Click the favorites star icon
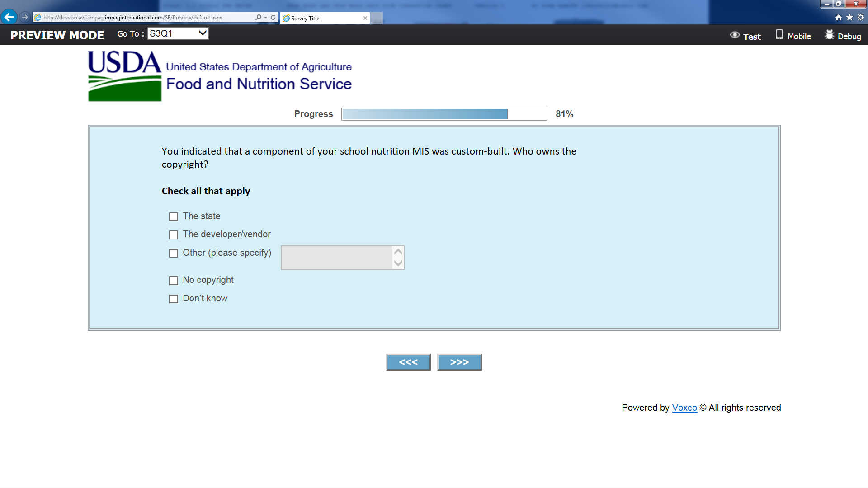868x488 pixels. pyautogui.click(x=849, y=17)
